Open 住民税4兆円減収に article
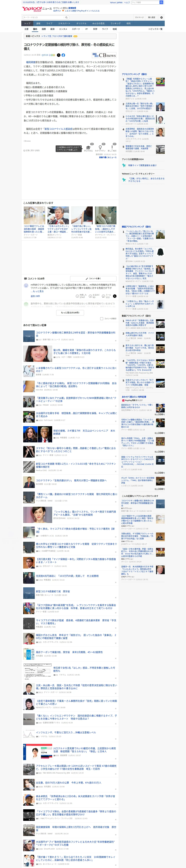Screen dimensions: 186x868 click(x=67, y=576)
